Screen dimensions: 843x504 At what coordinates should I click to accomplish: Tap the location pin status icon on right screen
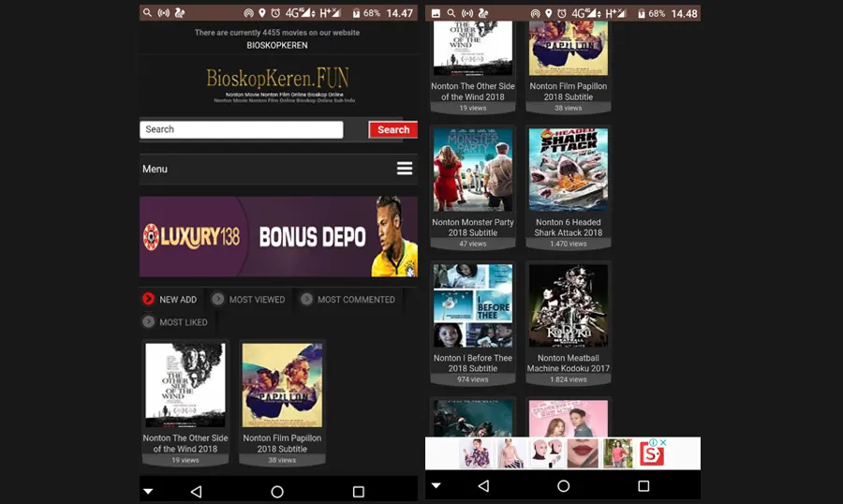tap(548, 13)
